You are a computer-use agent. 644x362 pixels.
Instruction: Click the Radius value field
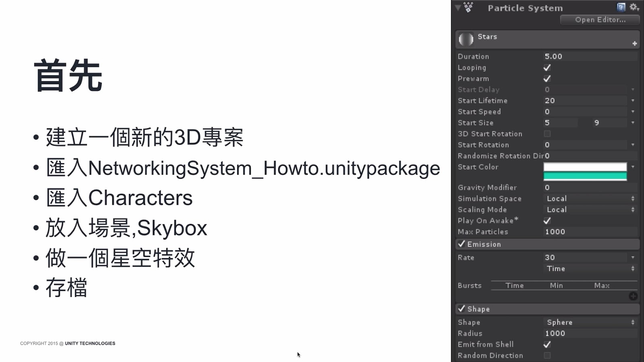[590, 333]
